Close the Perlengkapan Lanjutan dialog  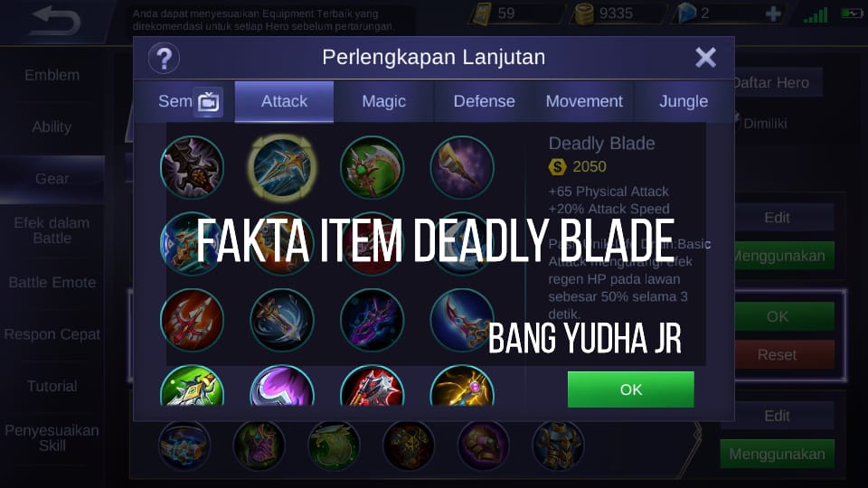point(705,57)
